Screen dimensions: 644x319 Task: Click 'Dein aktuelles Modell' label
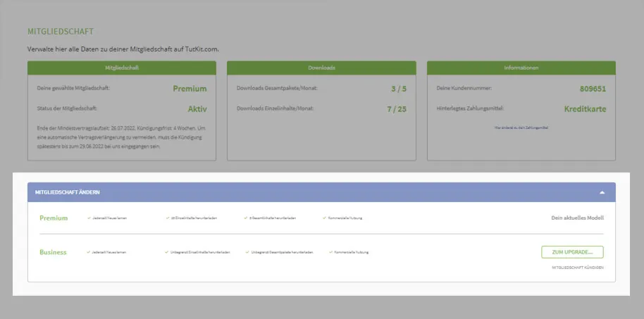pyautogui.click(x=578, y=218)
